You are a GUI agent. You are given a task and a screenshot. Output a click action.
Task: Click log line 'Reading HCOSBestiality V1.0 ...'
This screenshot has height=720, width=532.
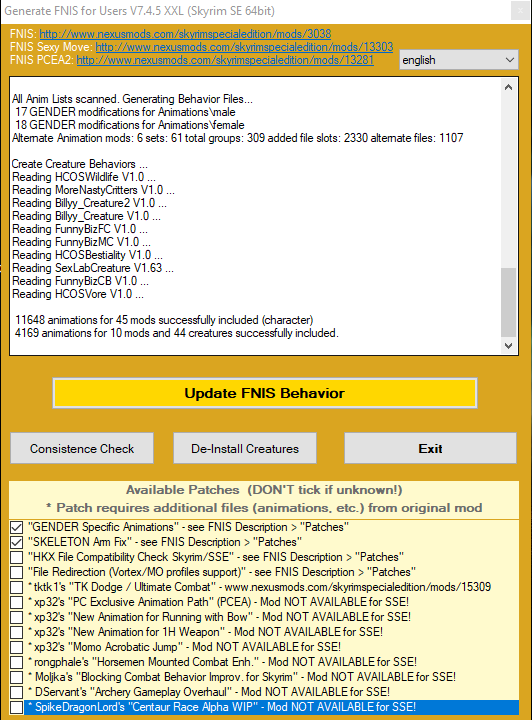coord(87,255)
